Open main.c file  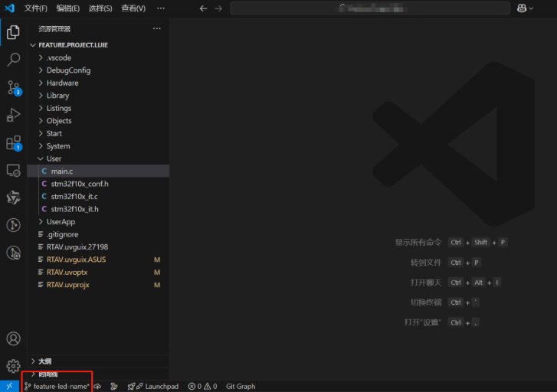coord(98,171)
